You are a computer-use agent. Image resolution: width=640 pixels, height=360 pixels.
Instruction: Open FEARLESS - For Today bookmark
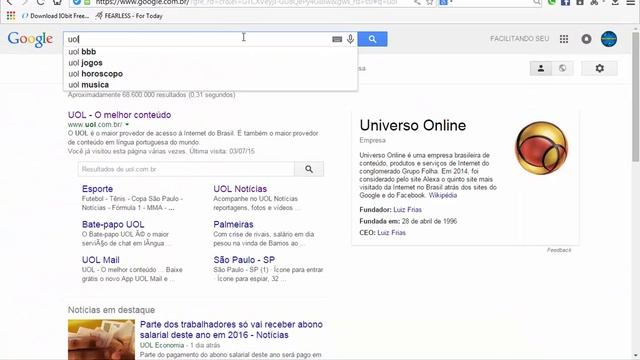point(129,16)
